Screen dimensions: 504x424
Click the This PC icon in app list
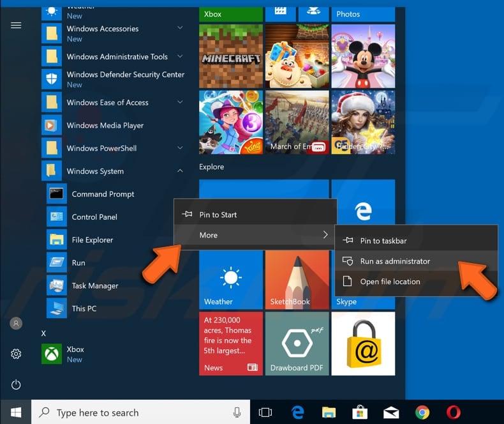point(57,308)
